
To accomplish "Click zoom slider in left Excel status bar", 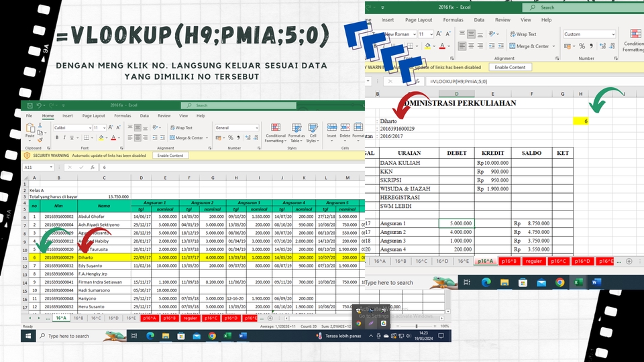I will coord(416,326).
